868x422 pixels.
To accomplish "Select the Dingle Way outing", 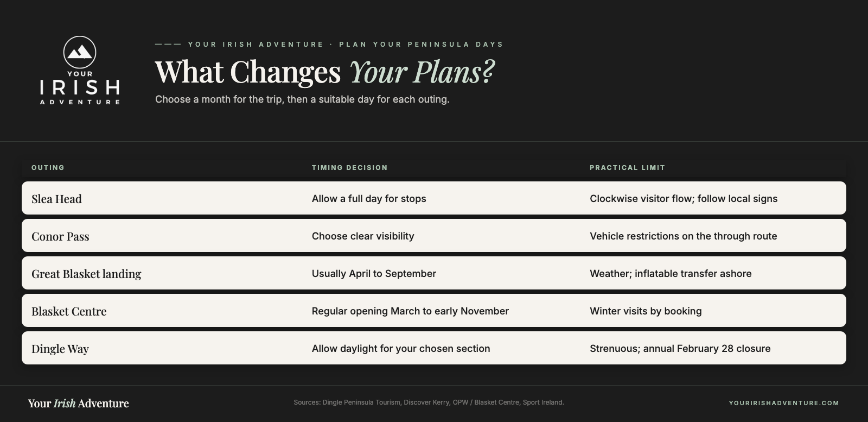I will (x=60, y=349).
